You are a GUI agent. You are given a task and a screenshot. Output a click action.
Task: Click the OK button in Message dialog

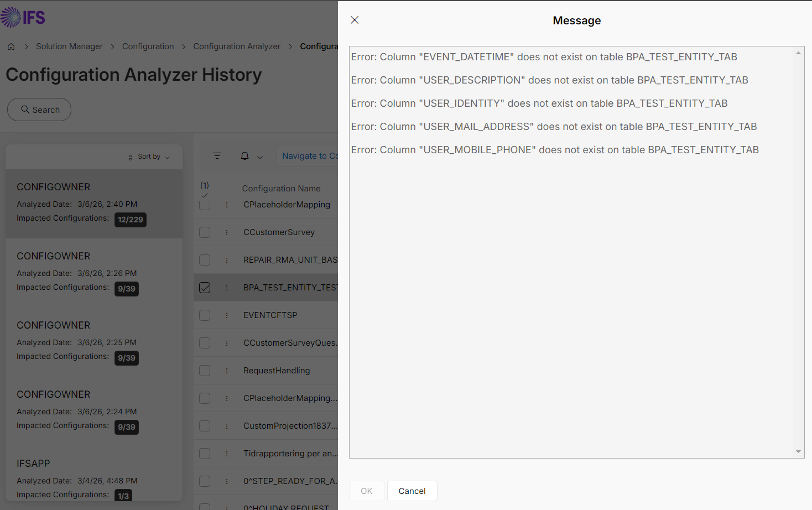point(367,491)
